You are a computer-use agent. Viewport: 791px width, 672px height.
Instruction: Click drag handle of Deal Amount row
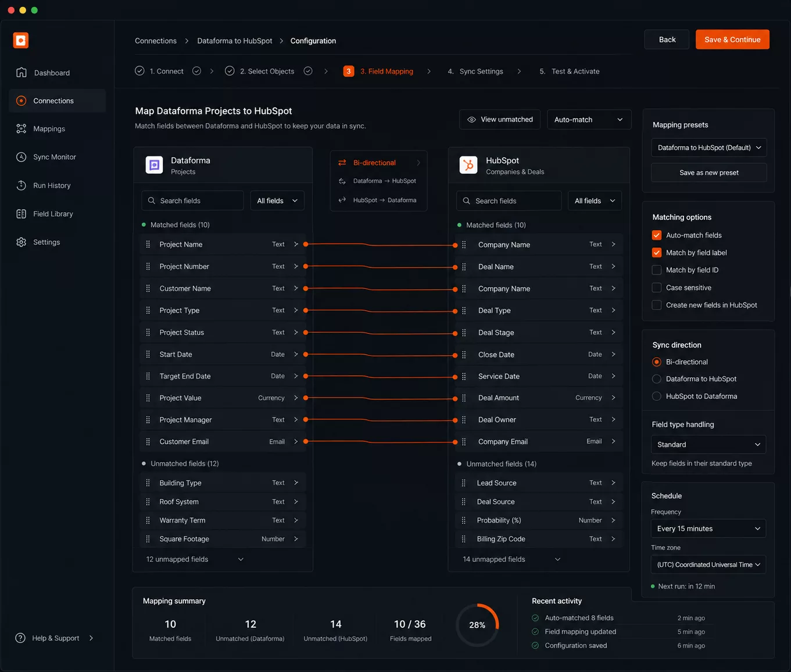coord(464,398)
